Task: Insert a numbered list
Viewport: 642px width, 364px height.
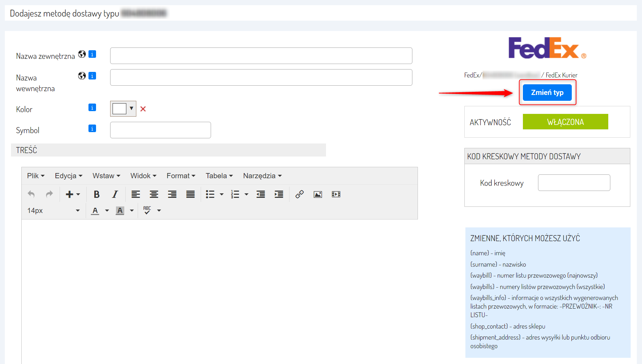Action: pos(235,194)
